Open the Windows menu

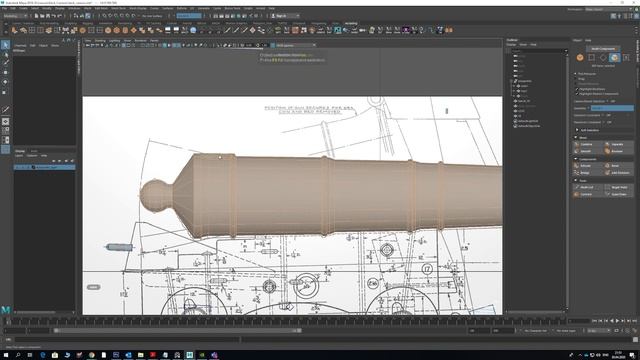(74, 8)
